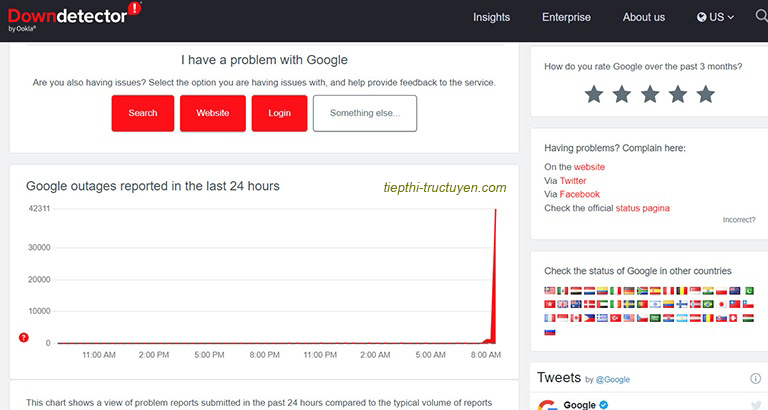The width and height of the screenshot is (768, 410).
Task: Open the Enterprise menu
Action: 566,17
